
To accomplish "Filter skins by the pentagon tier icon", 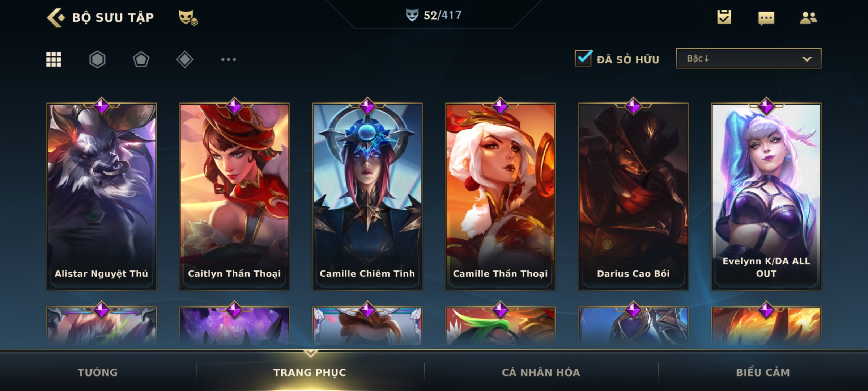I will coord(141,59).
